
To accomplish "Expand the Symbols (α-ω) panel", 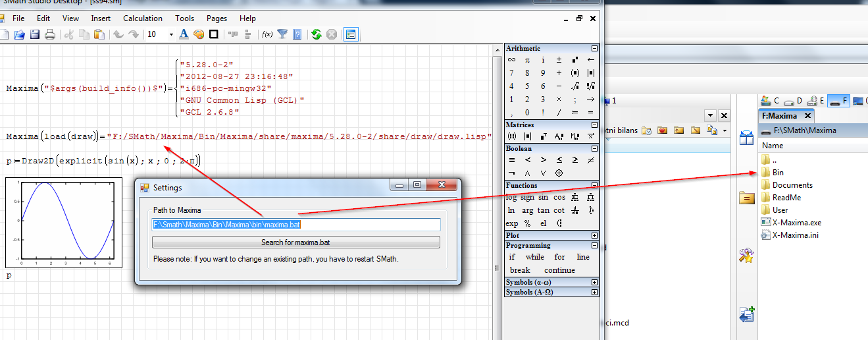I will tap(594, 282).
